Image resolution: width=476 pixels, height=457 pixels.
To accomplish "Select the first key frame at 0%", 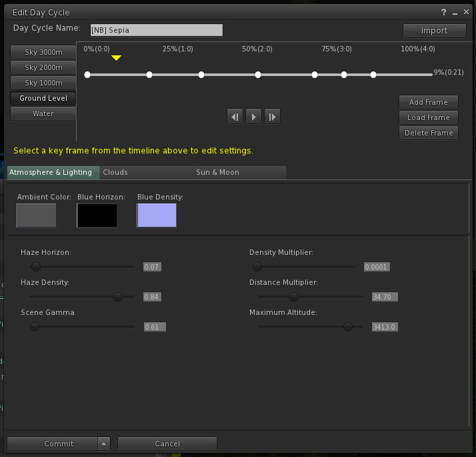I will [x=87, y=75].
